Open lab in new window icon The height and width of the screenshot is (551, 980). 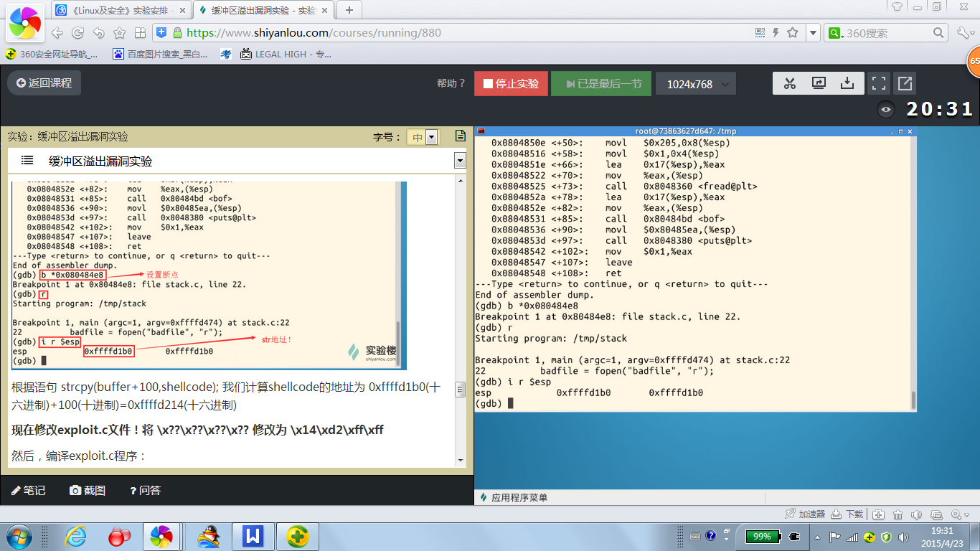(x=905, y=83)
